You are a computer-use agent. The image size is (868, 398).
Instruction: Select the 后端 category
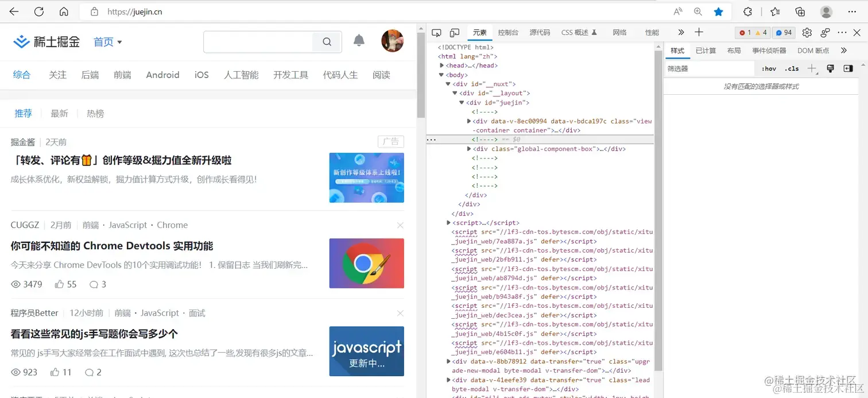tap(90, 75)
